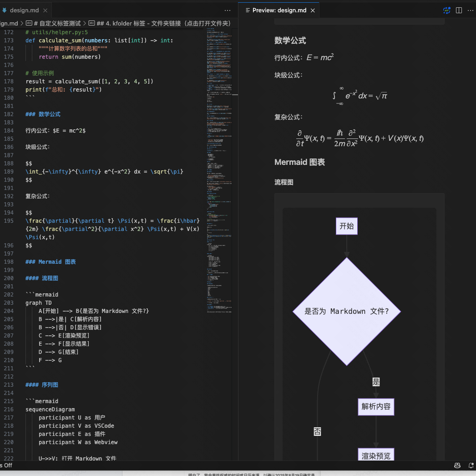Click the '### Mermaid 图表' heading in editor

(51, 262)
